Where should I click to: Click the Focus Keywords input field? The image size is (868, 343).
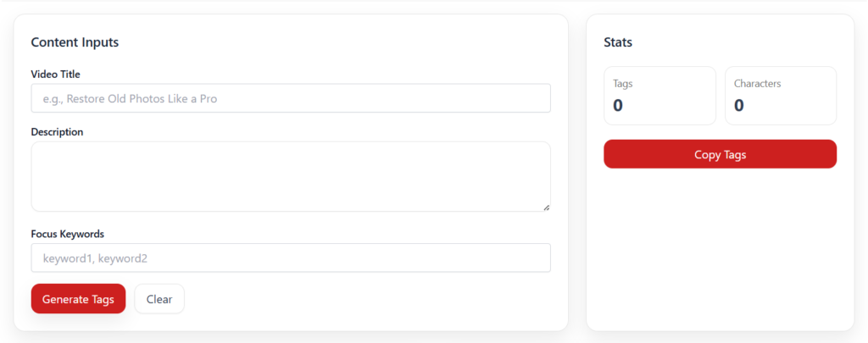[291, 258]
